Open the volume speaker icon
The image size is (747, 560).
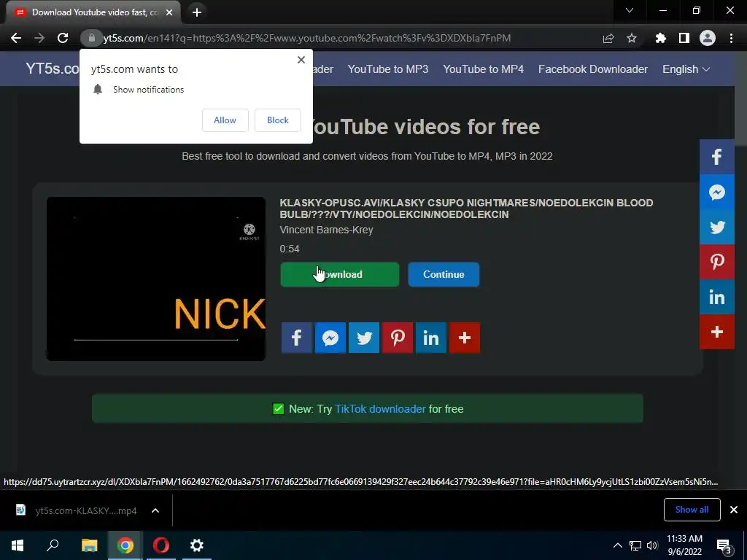[x=652, y=545]
